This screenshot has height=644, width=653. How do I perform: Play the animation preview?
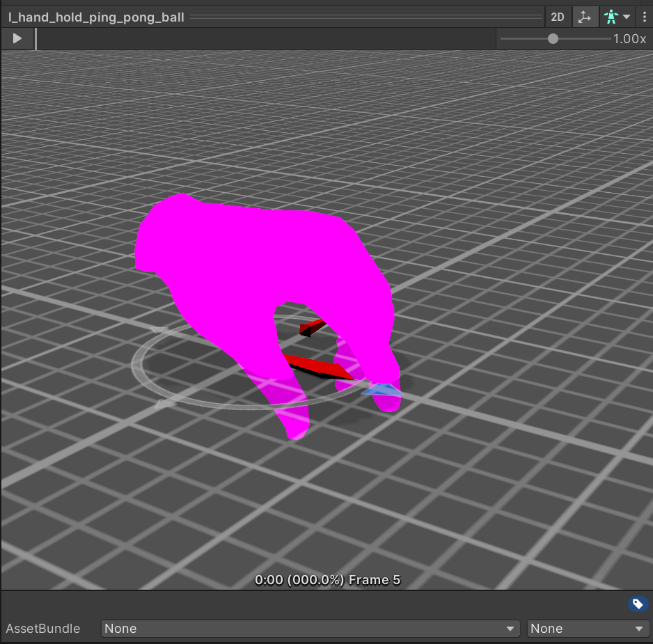coord(17,39)
